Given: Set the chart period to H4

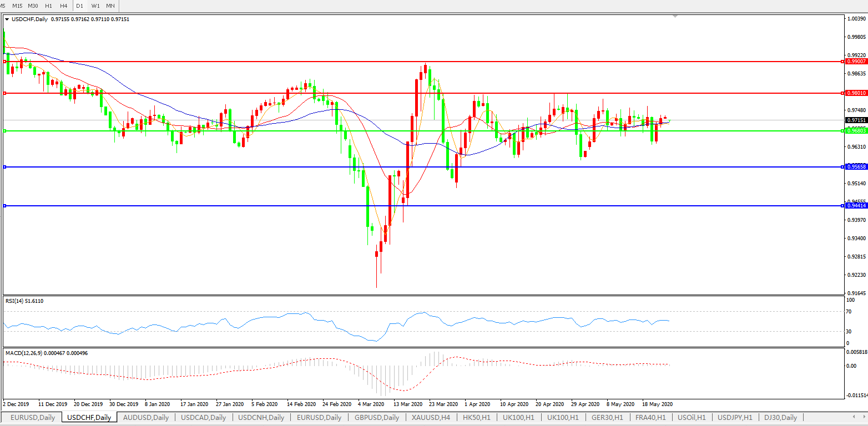Looking at the screenshot, I should 64,6.
